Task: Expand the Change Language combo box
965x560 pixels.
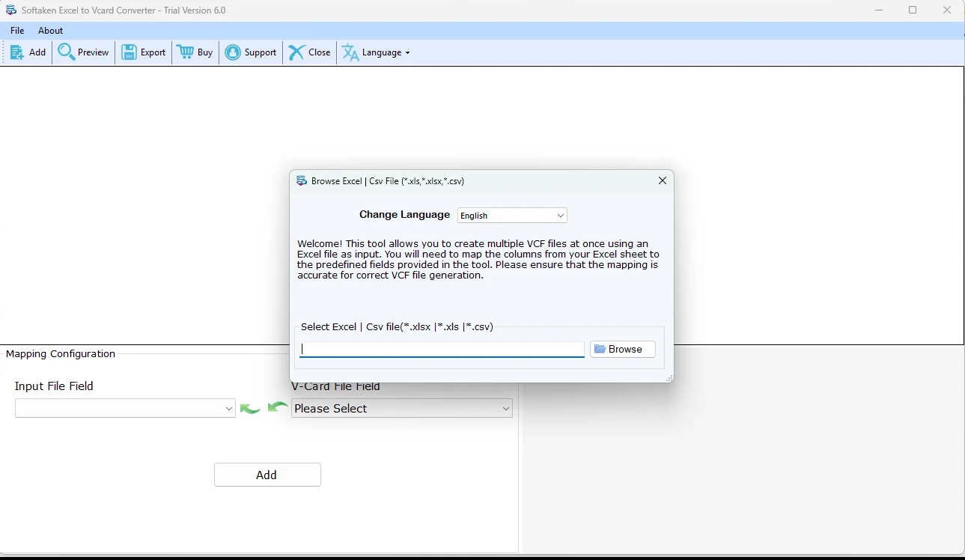Action: [512, 216]
